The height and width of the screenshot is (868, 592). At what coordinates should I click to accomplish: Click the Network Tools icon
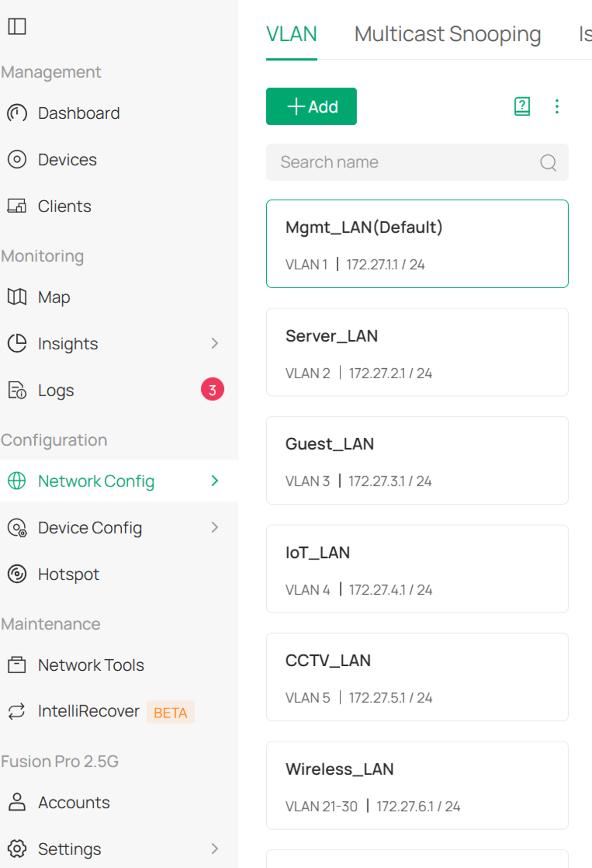click(17, 665)
